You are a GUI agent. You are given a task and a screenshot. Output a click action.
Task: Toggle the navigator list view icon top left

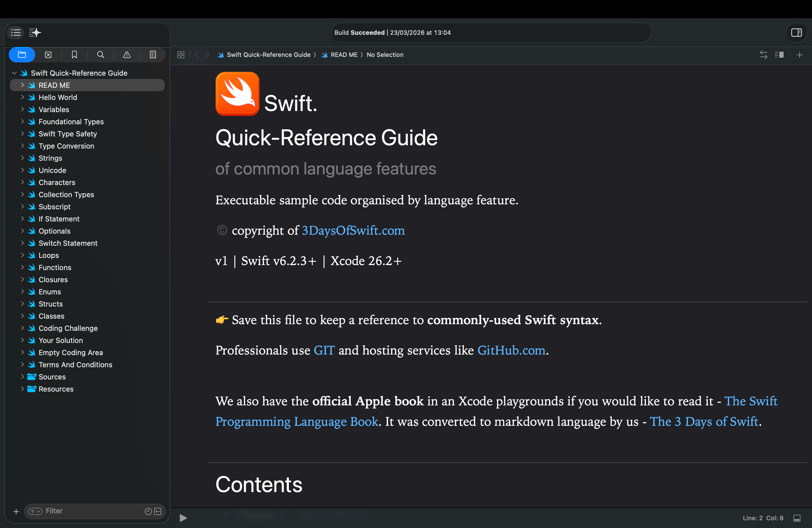click(15, 32)
